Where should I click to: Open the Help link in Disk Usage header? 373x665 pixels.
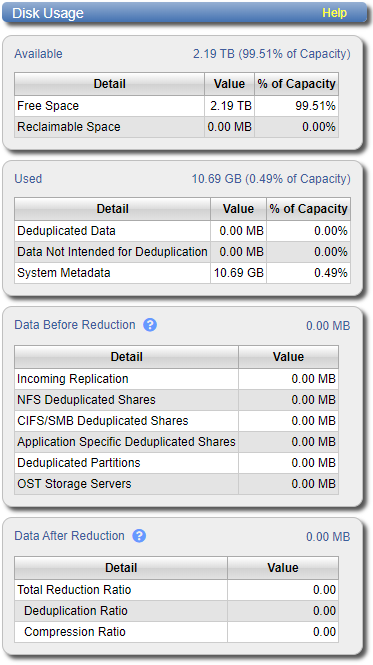click(334, 13)
